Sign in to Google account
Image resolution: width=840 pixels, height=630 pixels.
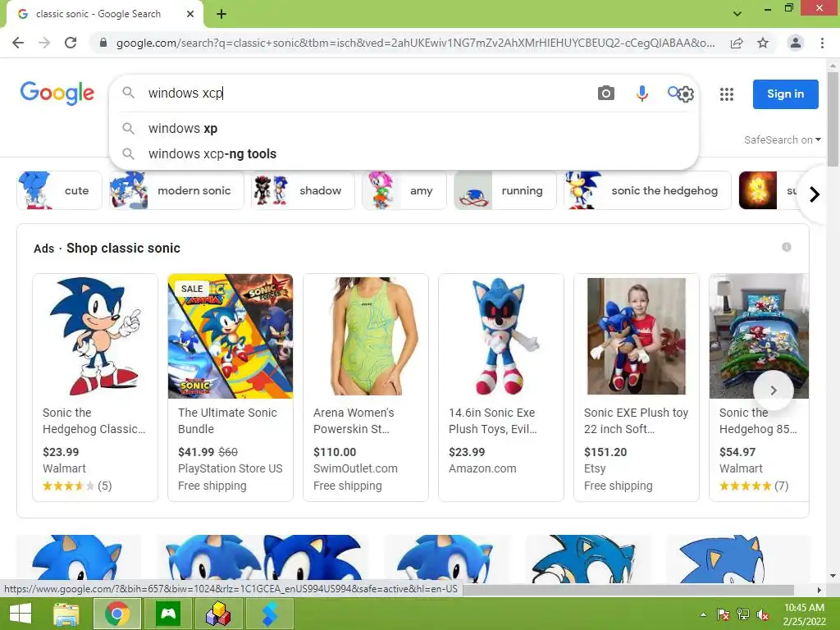[x=785, y=94]
